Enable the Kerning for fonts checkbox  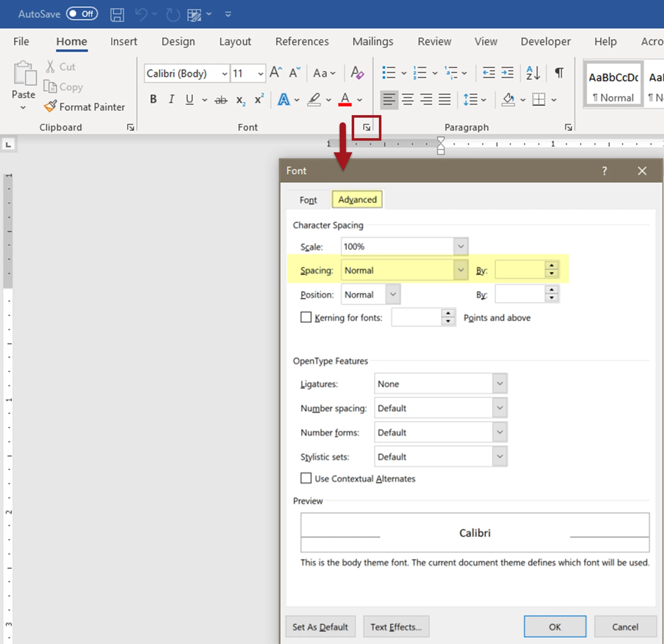(x=306, y=317)
